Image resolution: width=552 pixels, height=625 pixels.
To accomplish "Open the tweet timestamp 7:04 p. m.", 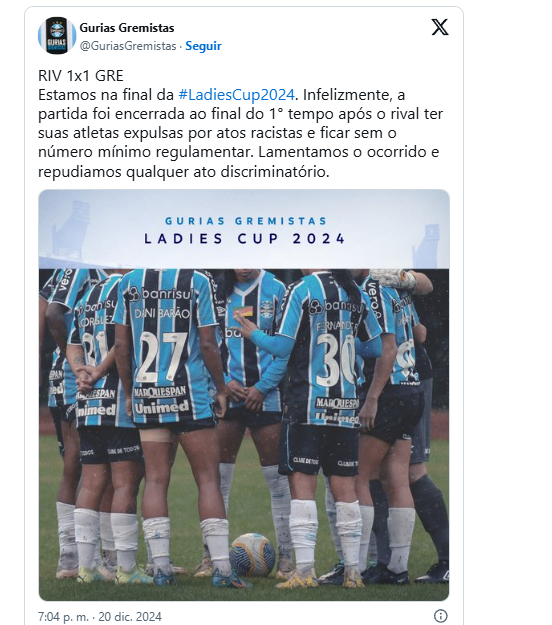I will [x=63, y=617].
